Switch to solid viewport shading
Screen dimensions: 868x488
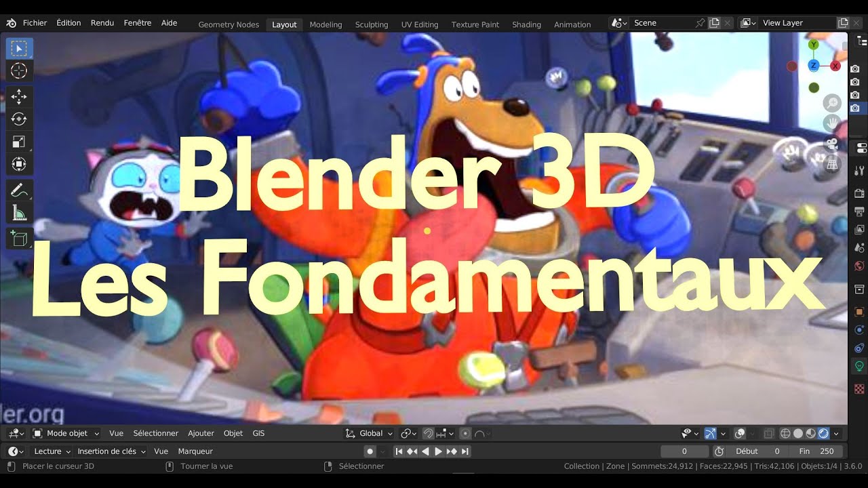point(798,433)
